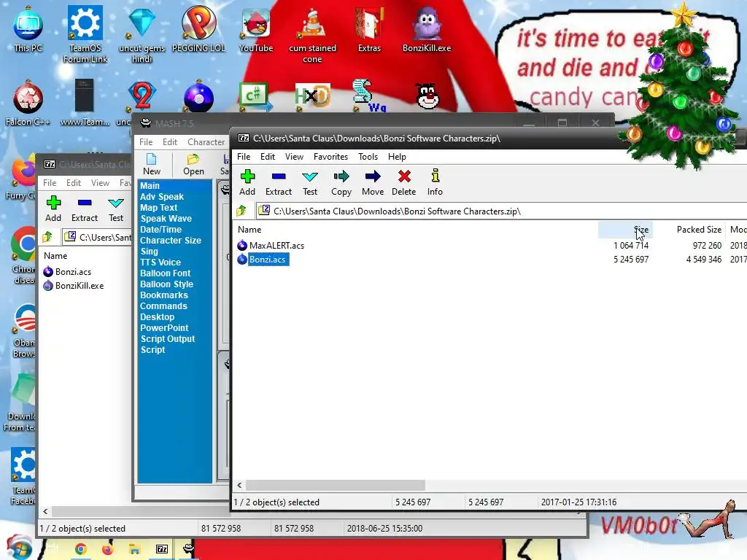Click the zip path address field
Image resolution: width=747 pixels, height=560 pixels.
pyautogui.click(x=501, y=211)
